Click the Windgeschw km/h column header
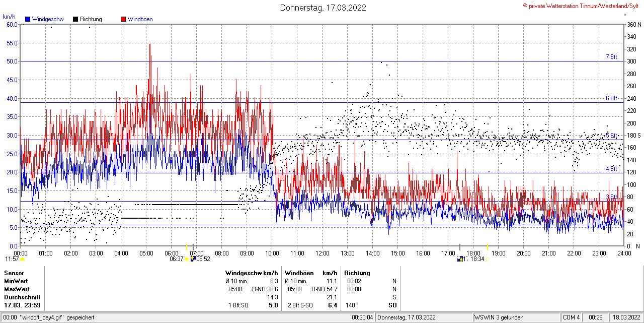Screen dimensions: 644x323 (x=252, y=273)
